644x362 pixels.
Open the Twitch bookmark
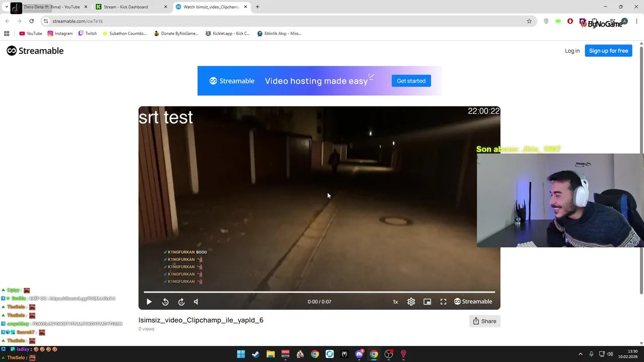click(x=88, y=34)
